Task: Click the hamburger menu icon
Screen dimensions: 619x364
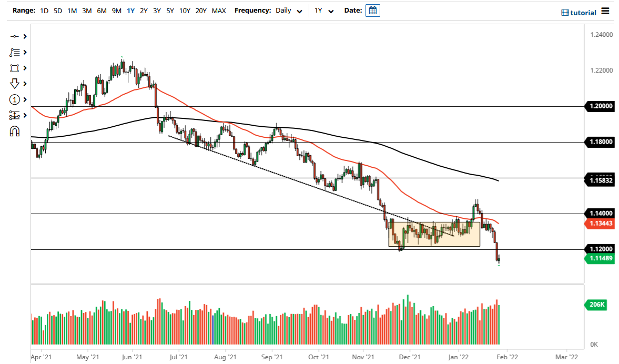Action: click(x=606, y=11)
